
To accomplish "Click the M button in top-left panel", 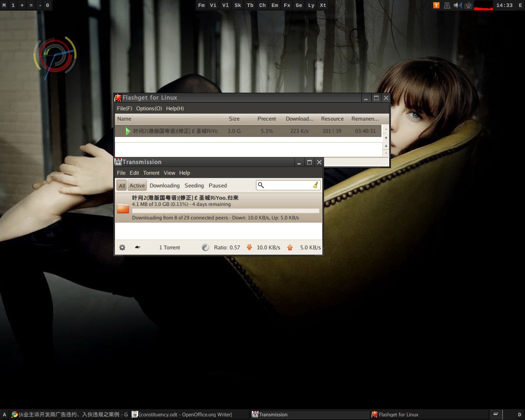I will [x=4, y=5].
